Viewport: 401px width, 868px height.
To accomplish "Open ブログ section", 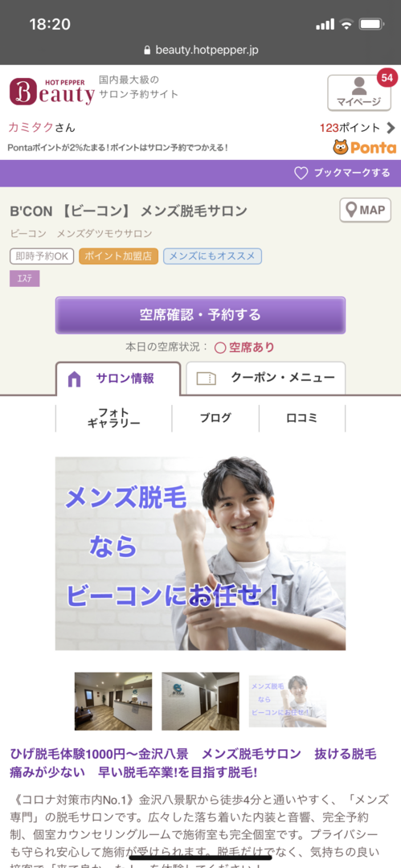I will tap(215, 418).
